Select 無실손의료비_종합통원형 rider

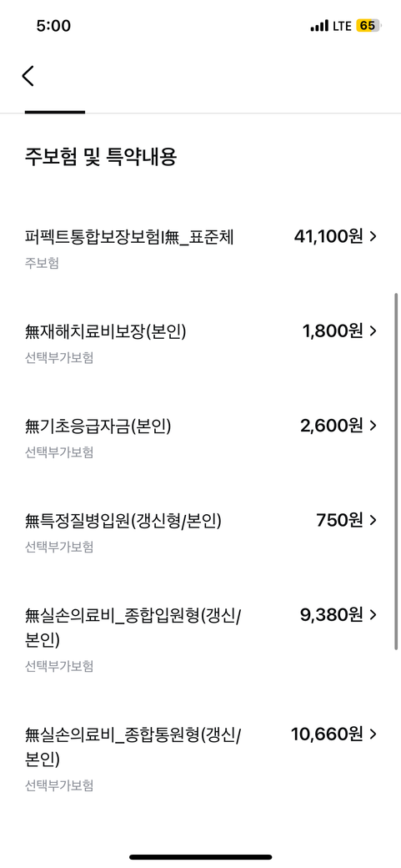200,759
